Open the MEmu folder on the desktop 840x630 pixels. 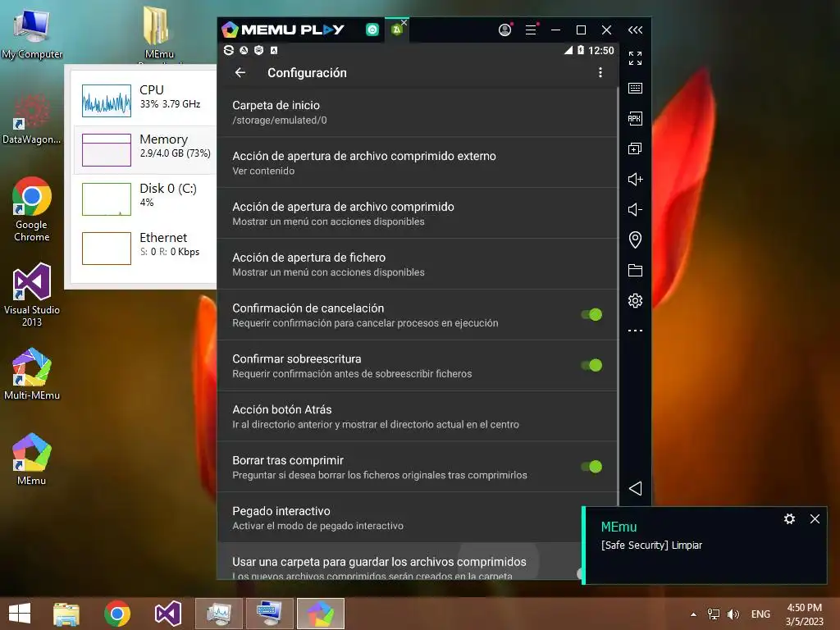coord(159,32)
